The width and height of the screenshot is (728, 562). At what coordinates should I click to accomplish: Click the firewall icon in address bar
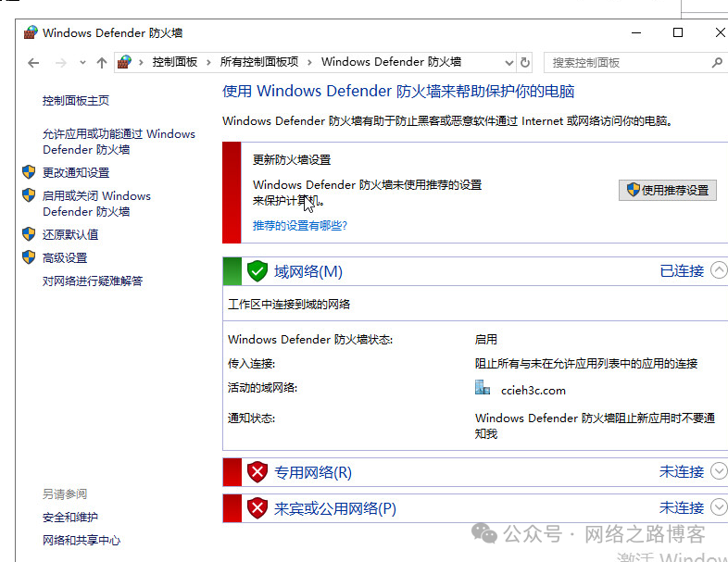coord(124,62)
